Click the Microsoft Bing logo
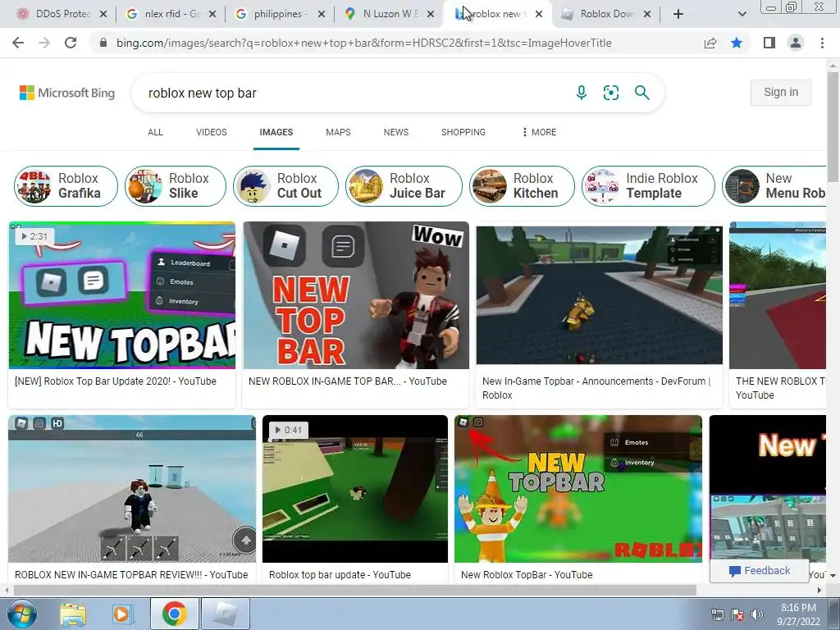 67,93
